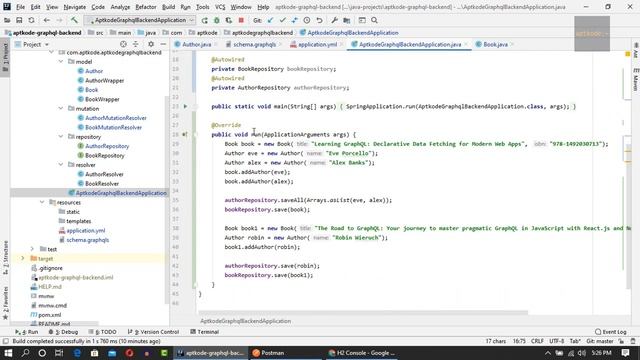Click the Build project hammer icon
The width and height of the screenshot is (640, 360).
tap(74, 20)
